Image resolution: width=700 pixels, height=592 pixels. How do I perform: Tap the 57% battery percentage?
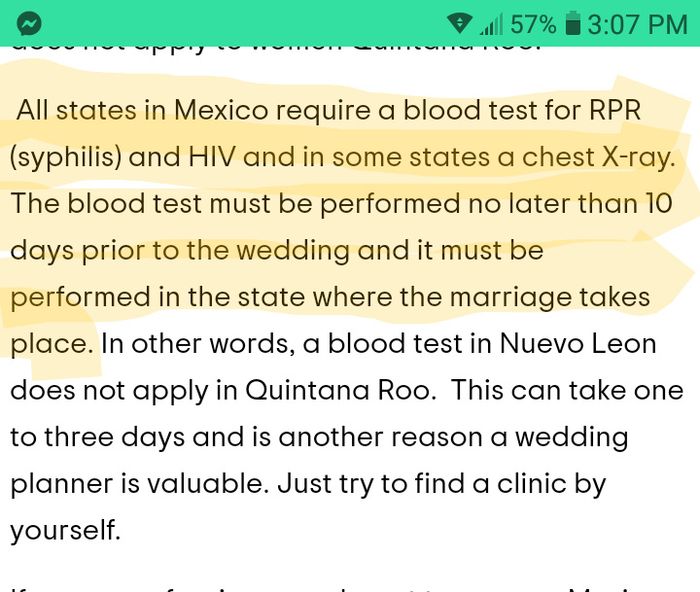[533, 23]
